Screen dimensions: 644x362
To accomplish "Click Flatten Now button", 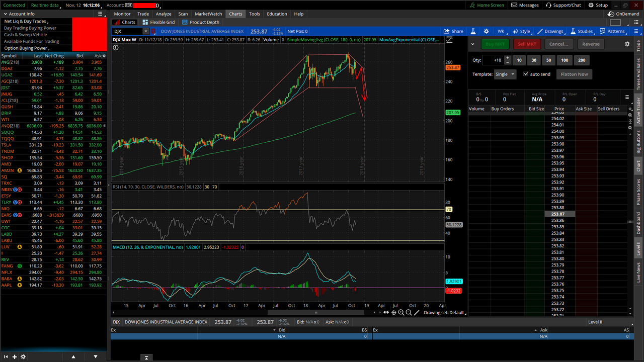I will pos(574,74).
